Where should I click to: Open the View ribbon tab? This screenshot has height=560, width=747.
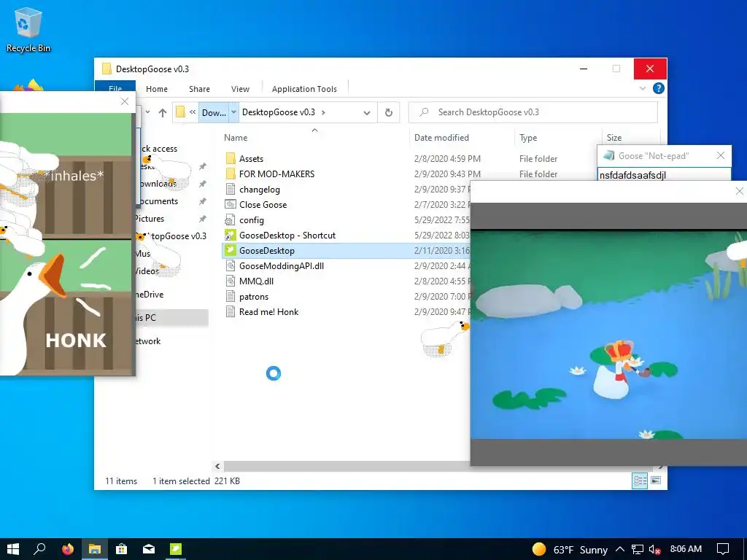point(240,89)
